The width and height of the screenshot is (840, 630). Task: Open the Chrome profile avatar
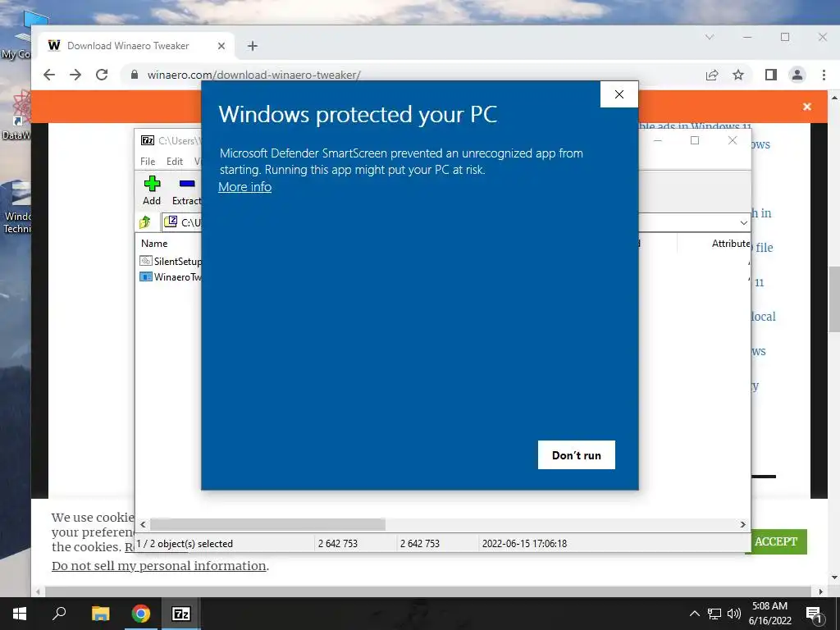[x=797, y=75]
